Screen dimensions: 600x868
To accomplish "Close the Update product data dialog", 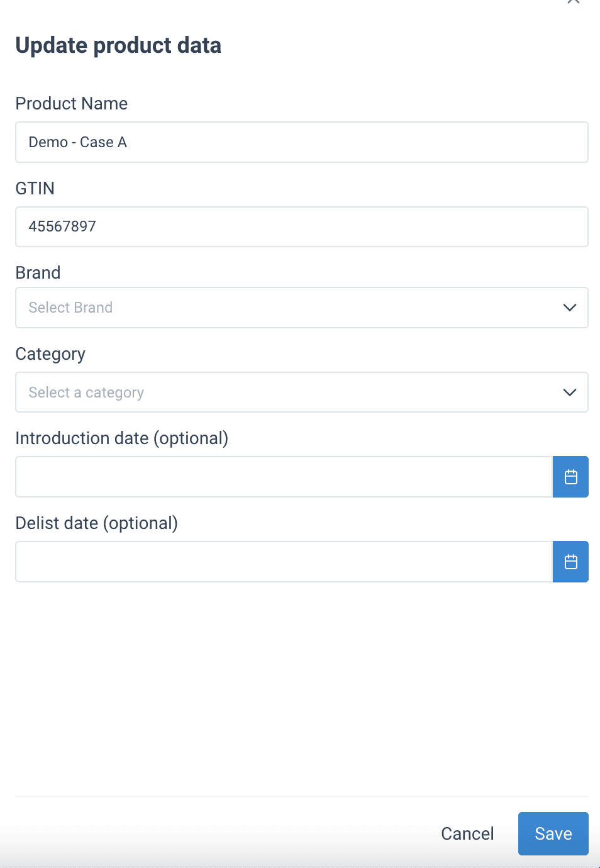I will [x=573, y=2].
